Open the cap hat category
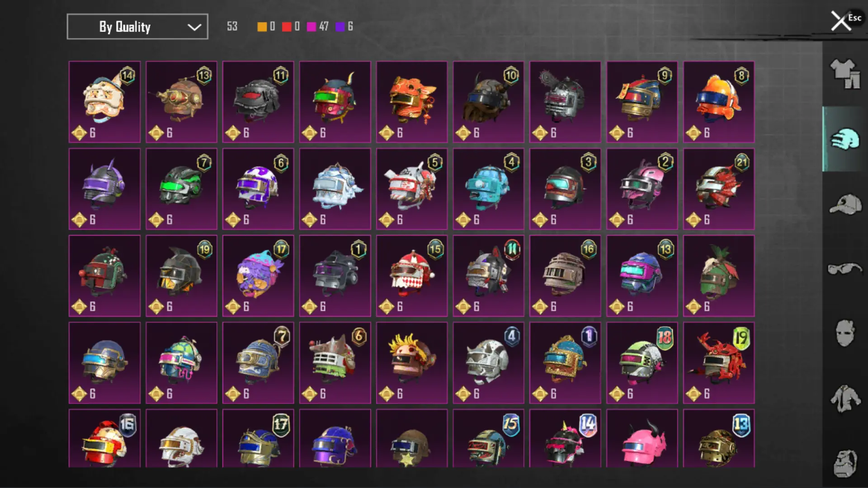The width and height of the screenshot is (868, 488). point(844,204)
